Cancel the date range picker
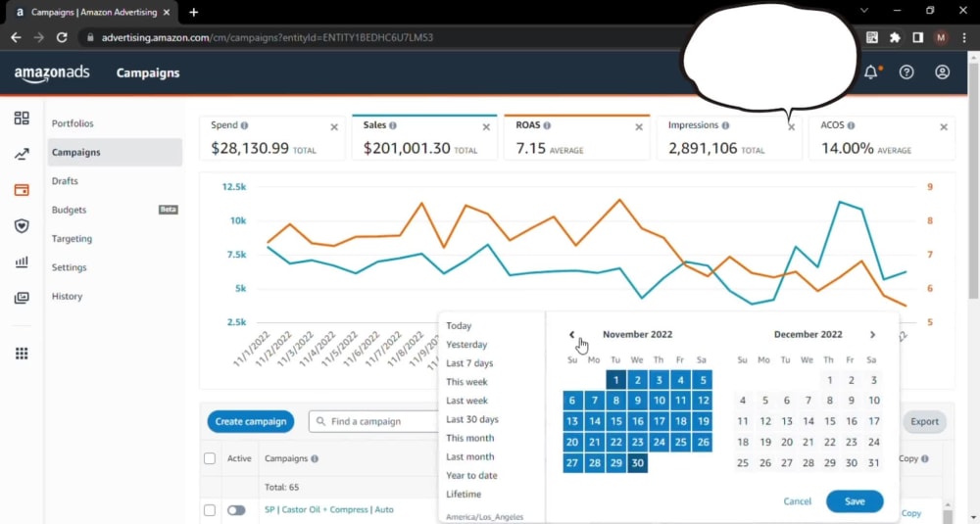This screenshot has height=524, width=980. (x=797, y=501)
